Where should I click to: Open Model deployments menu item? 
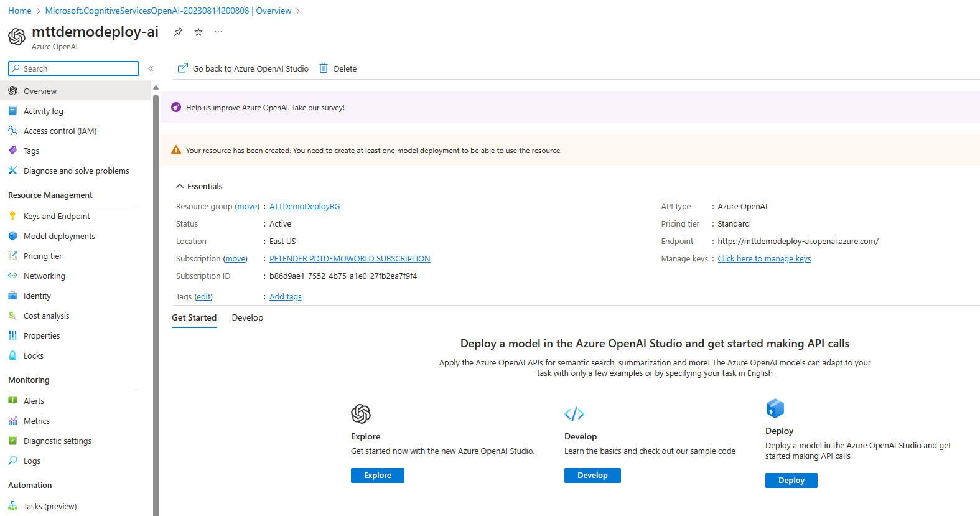(75, 236)
